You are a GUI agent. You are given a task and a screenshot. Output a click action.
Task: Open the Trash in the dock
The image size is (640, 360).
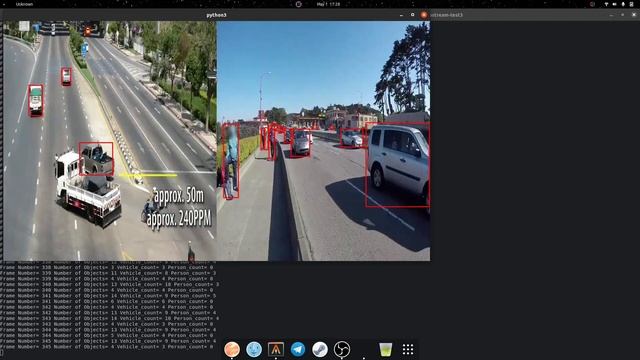[386, 349]
